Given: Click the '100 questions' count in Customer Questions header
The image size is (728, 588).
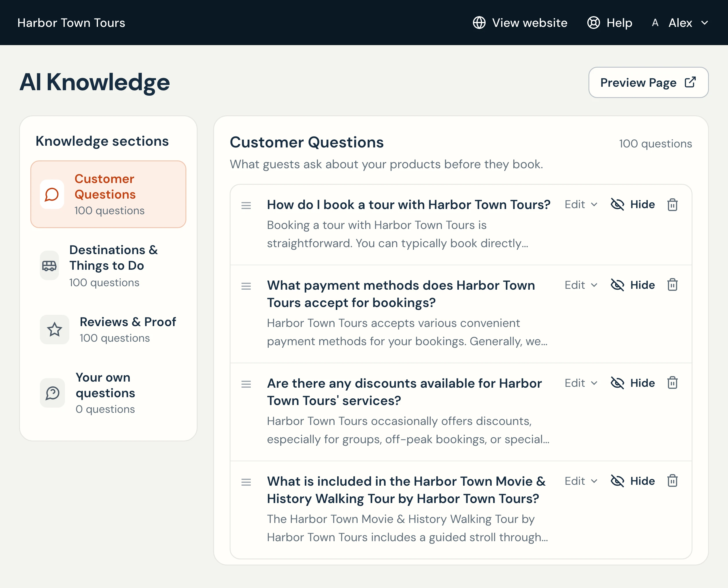Looking at the screenshot, I should [x=655, y=144].
